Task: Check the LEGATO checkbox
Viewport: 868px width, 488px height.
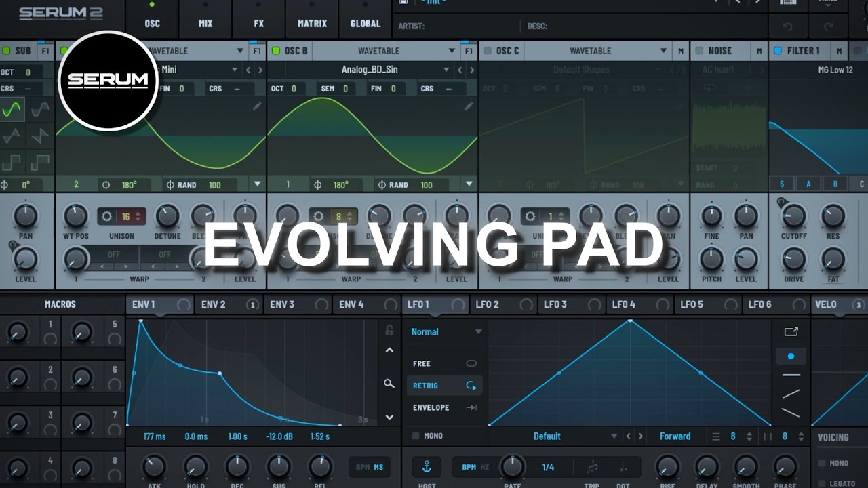Action: 822,483
